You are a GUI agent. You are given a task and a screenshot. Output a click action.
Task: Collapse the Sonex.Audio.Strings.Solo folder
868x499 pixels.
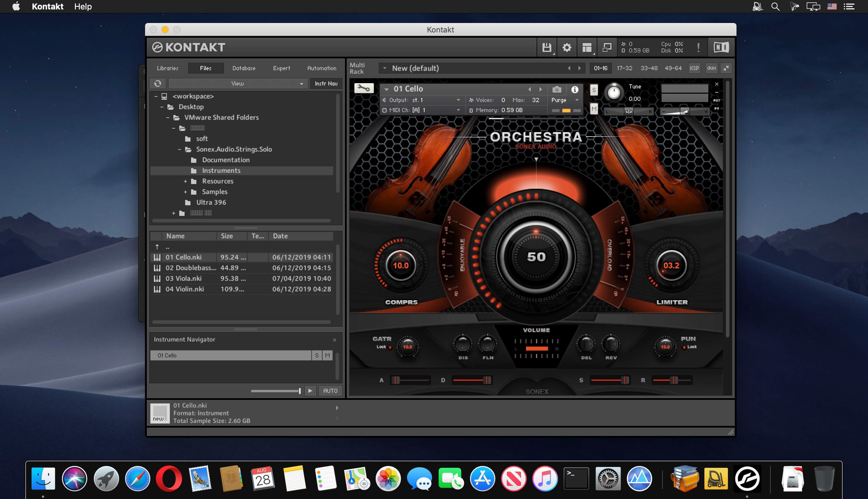click(x=179, y=150)
